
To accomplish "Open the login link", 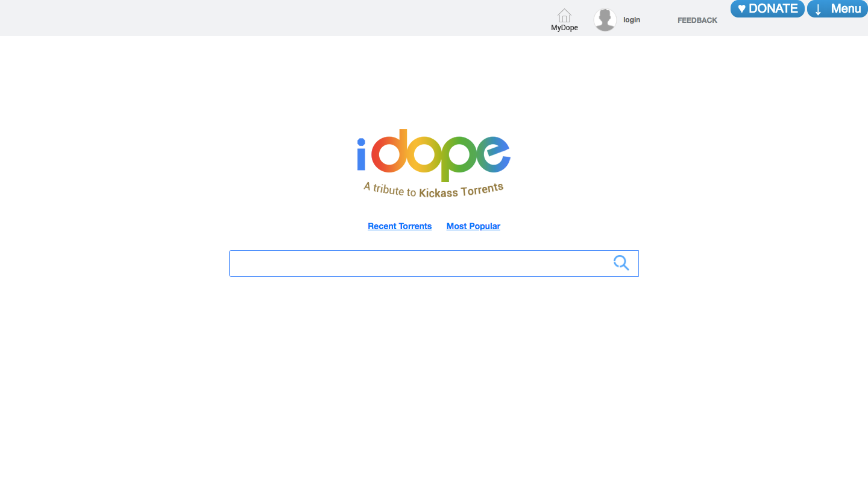I will point(632,20).
